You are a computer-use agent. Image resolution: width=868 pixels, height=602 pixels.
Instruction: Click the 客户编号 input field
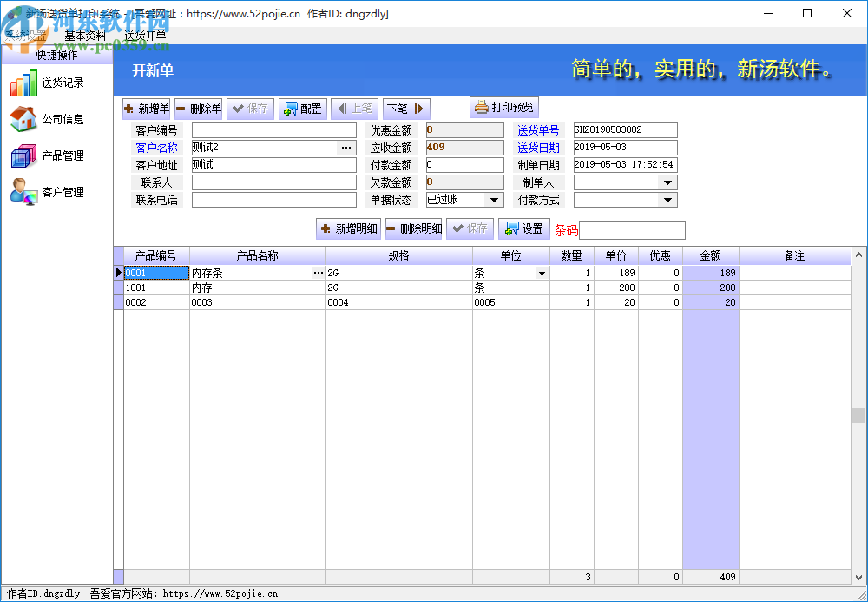(274, 130)
